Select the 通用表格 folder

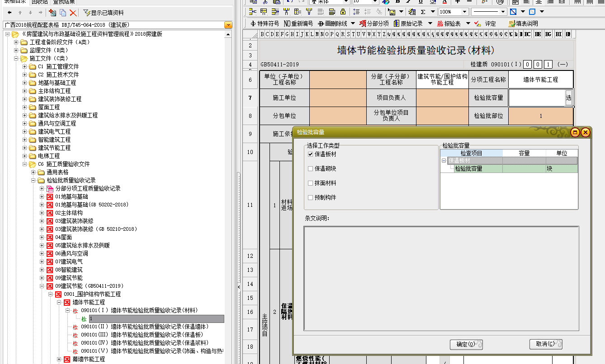point(57,172)
